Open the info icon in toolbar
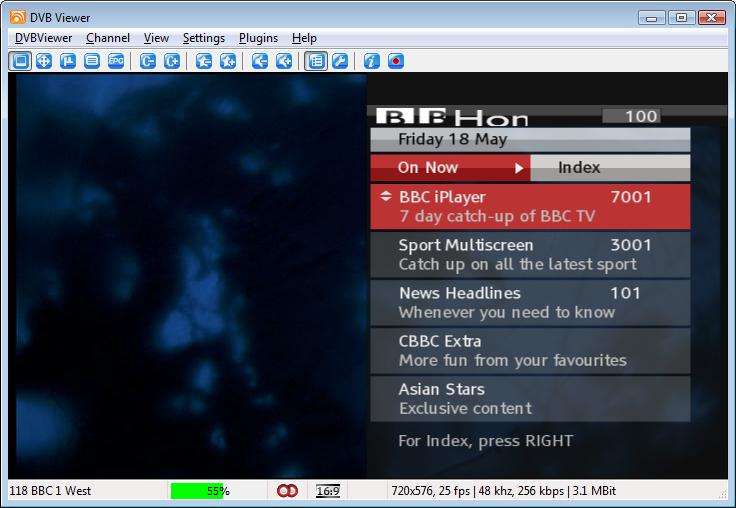Viewport: 736px width, 508px height. (372, 61)
